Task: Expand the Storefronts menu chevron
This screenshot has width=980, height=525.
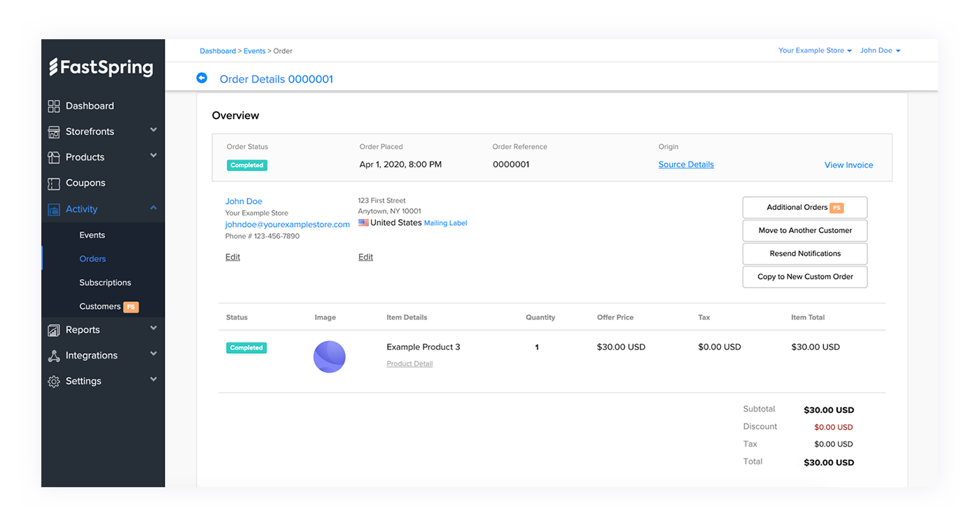Action: point(153,130)
